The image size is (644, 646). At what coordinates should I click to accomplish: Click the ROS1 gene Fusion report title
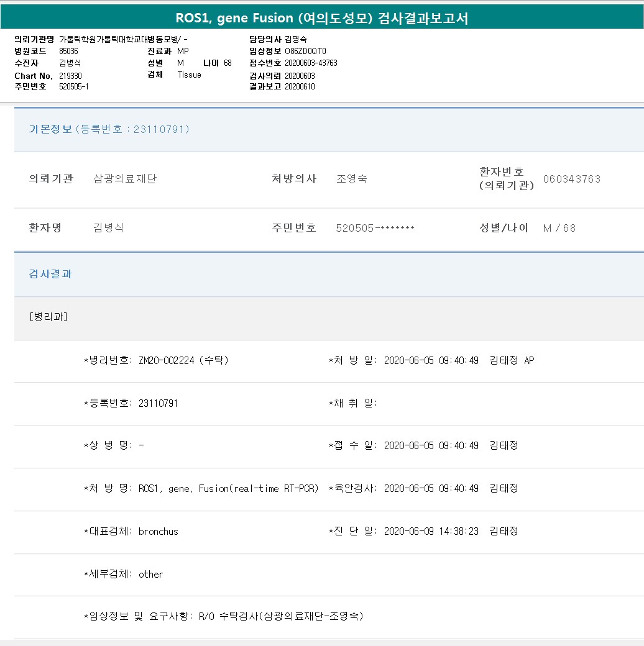322,19
